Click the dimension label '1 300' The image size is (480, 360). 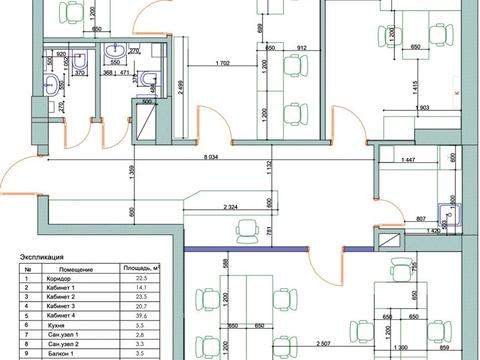pyautogui.click(x=400, y=348)
